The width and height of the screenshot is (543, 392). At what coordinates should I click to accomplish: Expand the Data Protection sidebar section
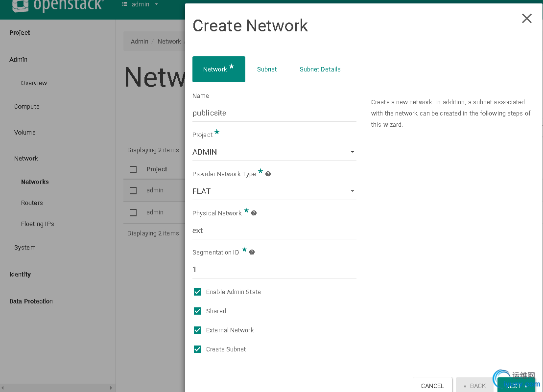point(31,301)
